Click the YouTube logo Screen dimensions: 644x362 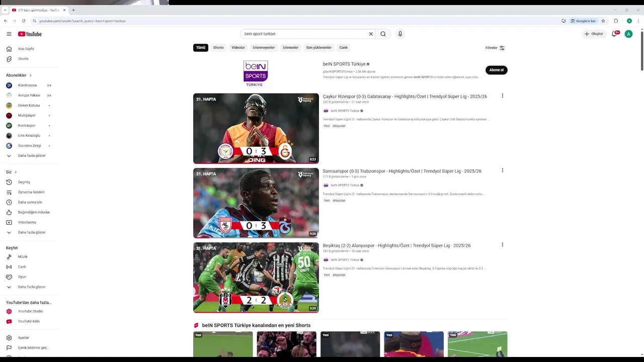pyautogui.click(x=30, y=34)
